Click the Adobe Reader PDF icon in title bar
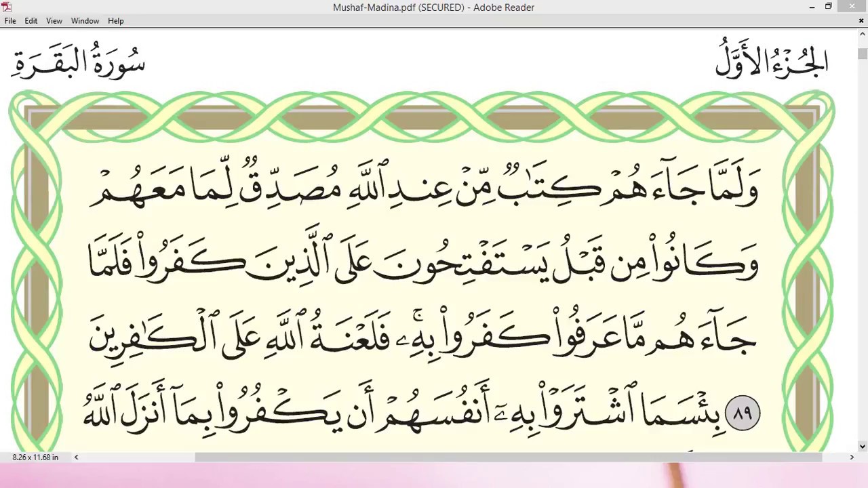The image size is (868, 488). coord(7,7)
